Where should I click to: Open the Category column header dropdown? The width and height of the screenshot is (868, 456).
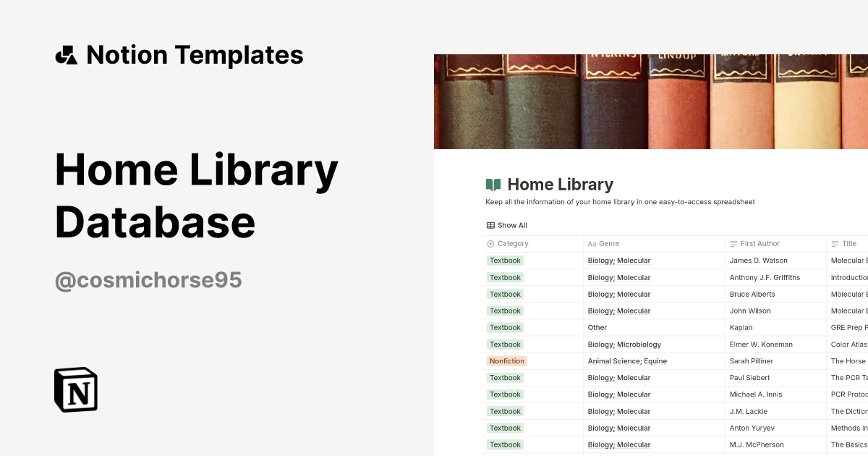tap(514, 244)
